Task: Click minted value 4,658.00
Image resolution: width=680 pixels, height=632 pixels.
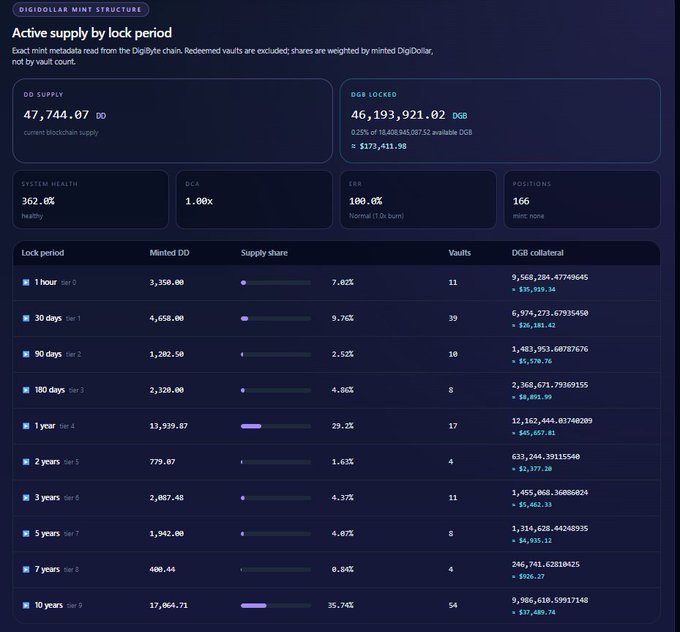Action: pos(167,318)
